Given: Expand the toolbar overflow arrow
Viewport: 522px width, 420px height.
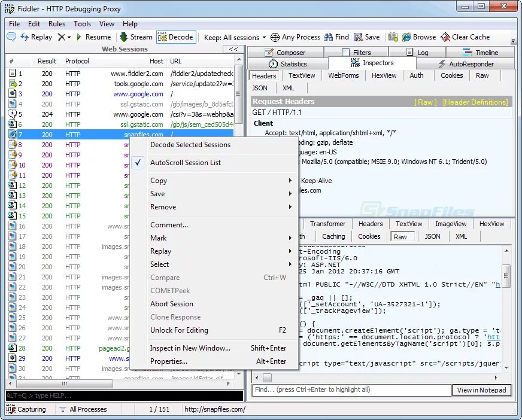Looking at the screenshot, I should [513, 40].
